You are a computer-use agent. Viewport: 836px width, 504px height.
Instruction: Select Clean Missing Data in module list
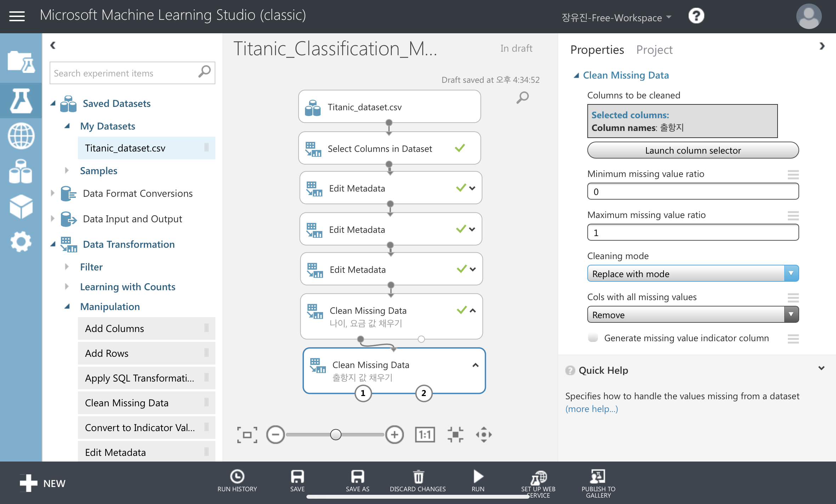(x=146, y=403)
